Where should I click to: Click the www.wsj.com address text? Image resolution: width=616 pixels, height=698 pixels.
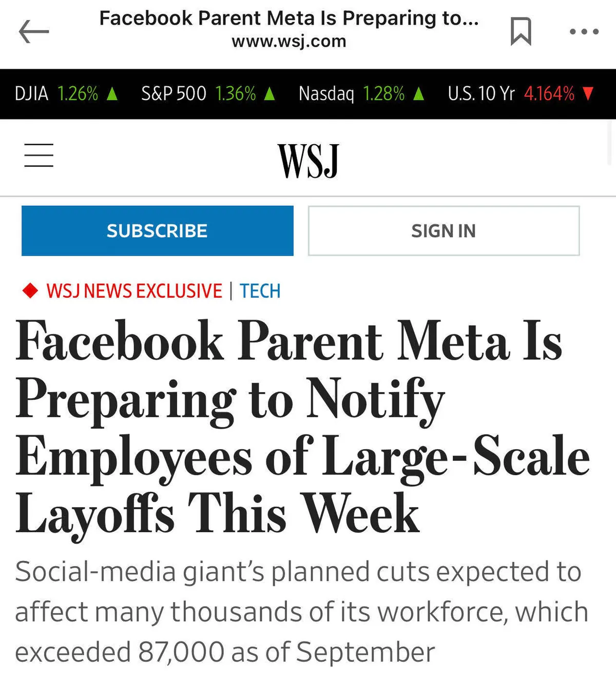pos(289,41)
